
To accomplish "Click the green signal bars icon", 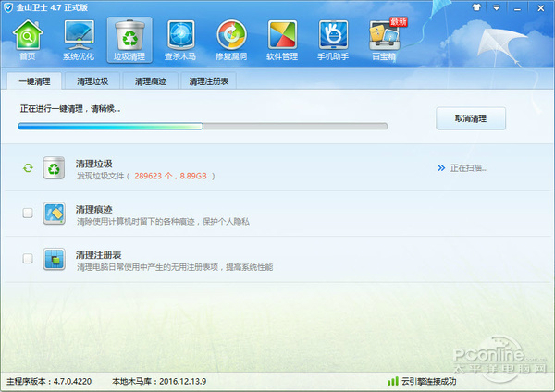I will [x=393, y=381].
